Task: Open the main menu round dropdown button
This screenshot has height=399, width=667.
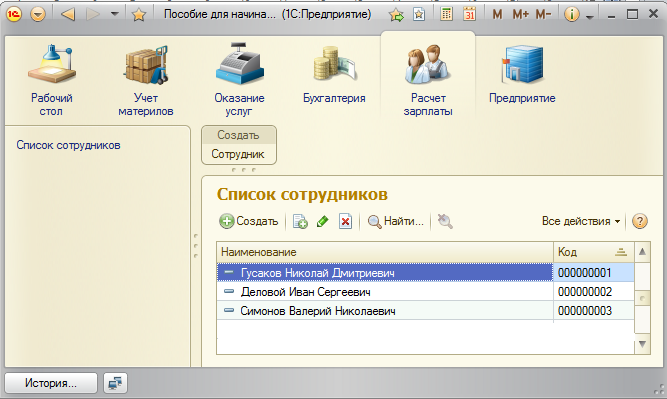Action: (38, 14)
